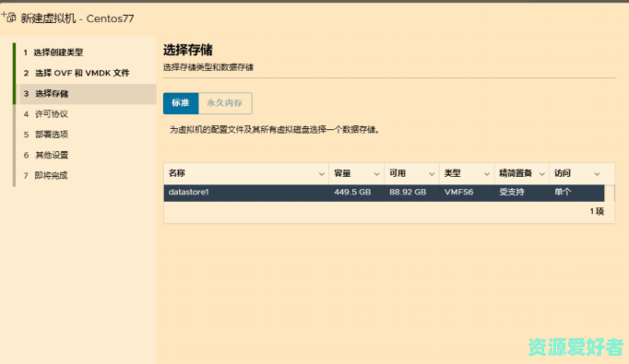Open the 可用 column dropdown chevron
The width and height of the screenshot is (629, 364).
[x=432, y=174]
